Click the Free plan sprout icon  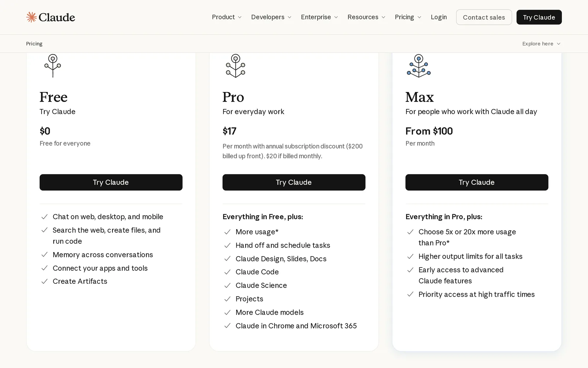(53, 66)
